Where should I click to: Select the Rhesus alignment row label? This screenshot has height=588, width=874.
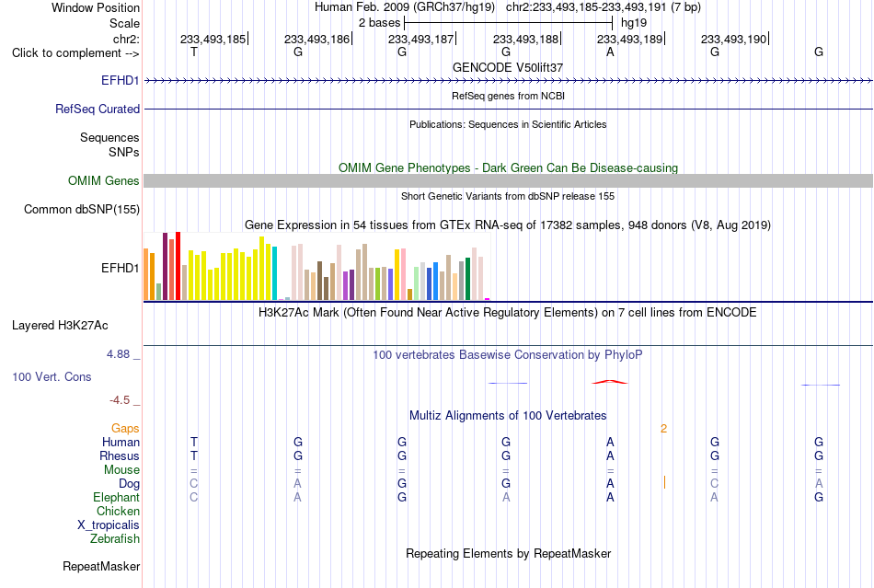[120, 455]
